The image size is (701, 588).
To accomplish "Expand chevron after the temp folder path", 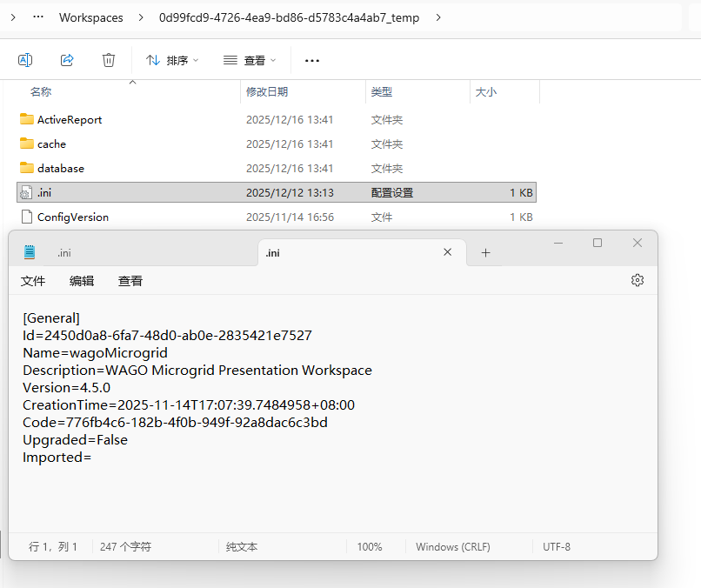I will 437,17.
